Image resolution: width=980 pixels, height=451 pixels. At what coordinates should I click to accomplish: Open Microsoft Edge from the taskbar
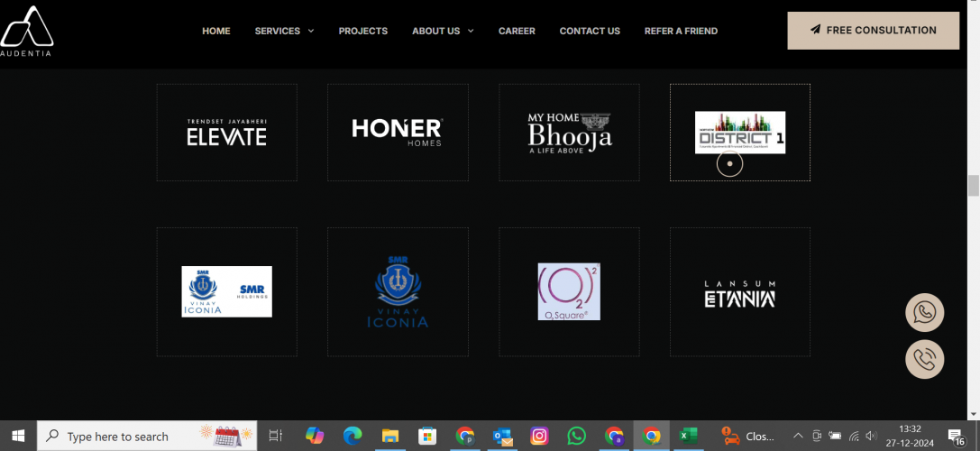click(353, 436)
